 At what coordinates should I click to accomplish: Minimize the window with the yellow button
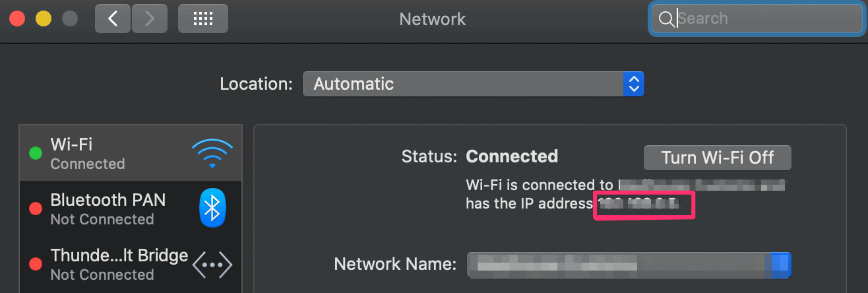[43, 18]
